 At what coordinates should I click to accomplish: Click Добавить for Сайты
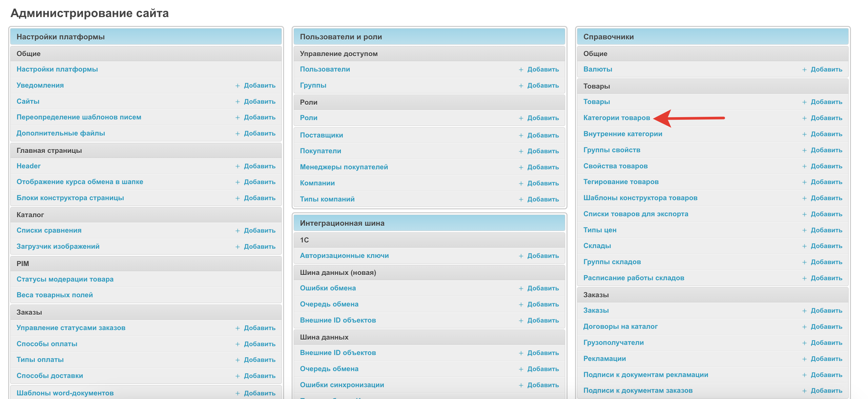click(x=259, y=101)
